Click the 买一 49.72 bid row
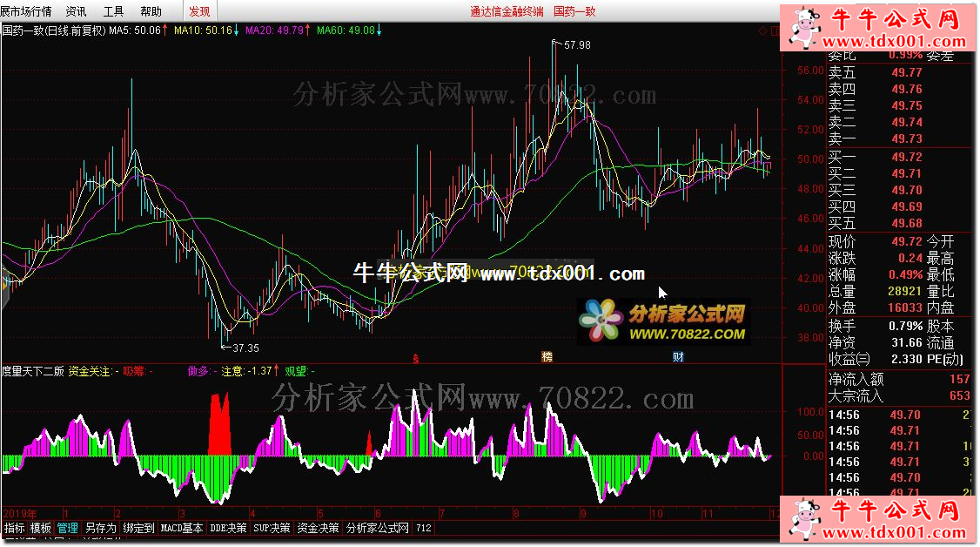Viewport: 980px width, 547px height. 875,157
